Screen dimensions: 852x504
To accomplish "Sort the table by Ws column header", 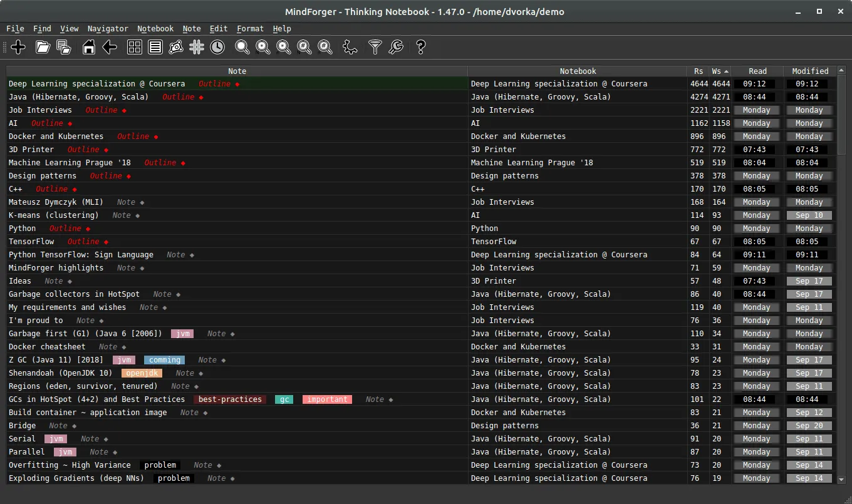I will click(720, 71).
